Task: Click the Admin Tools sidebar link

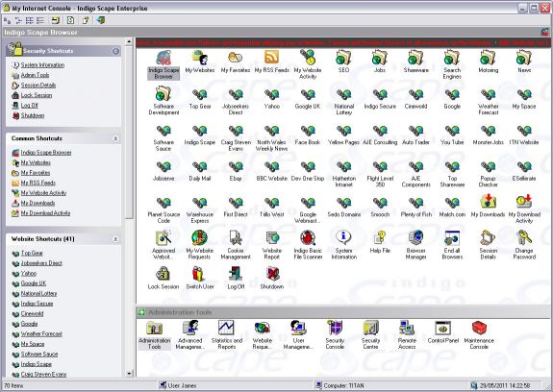Action: [x=35, y=75]
